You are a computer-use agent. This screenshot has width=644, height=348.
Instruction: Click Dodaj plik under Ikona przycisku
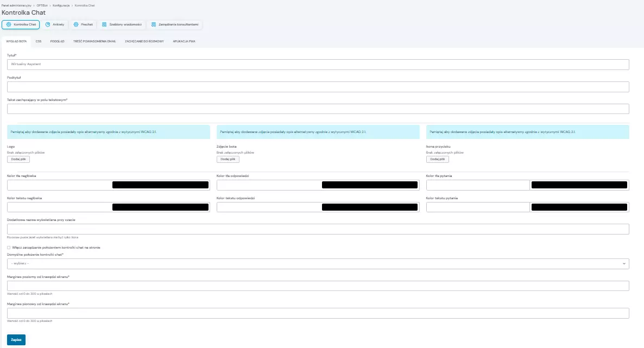[x=437, y=159]
